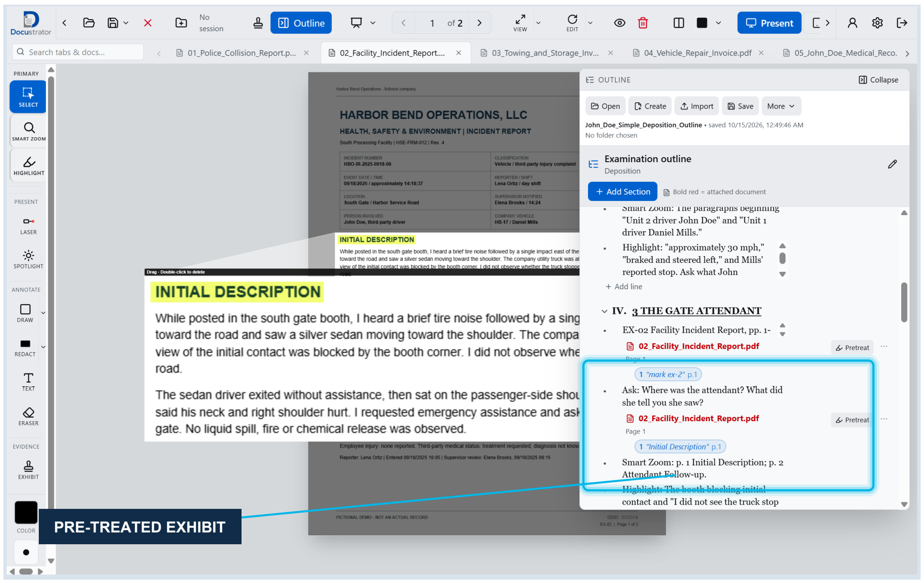Click Add line under section
The image size is (924, 583).
[624, 287]
